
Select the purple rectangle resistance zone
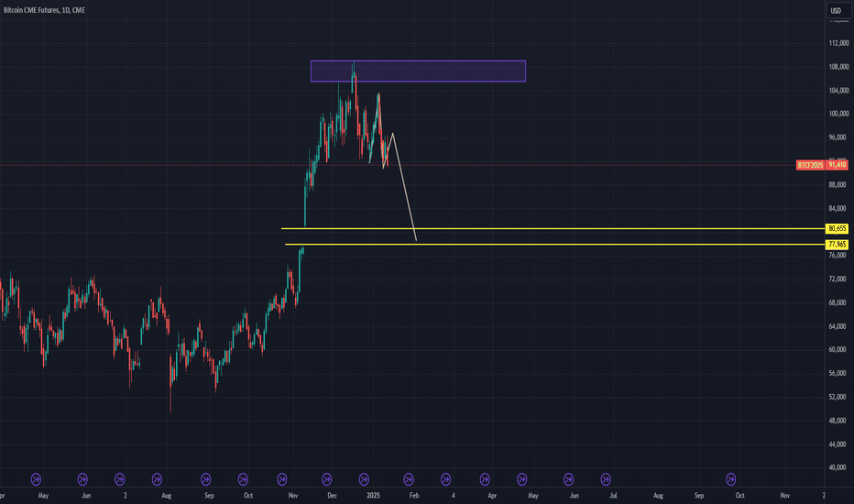pos(418,71)
